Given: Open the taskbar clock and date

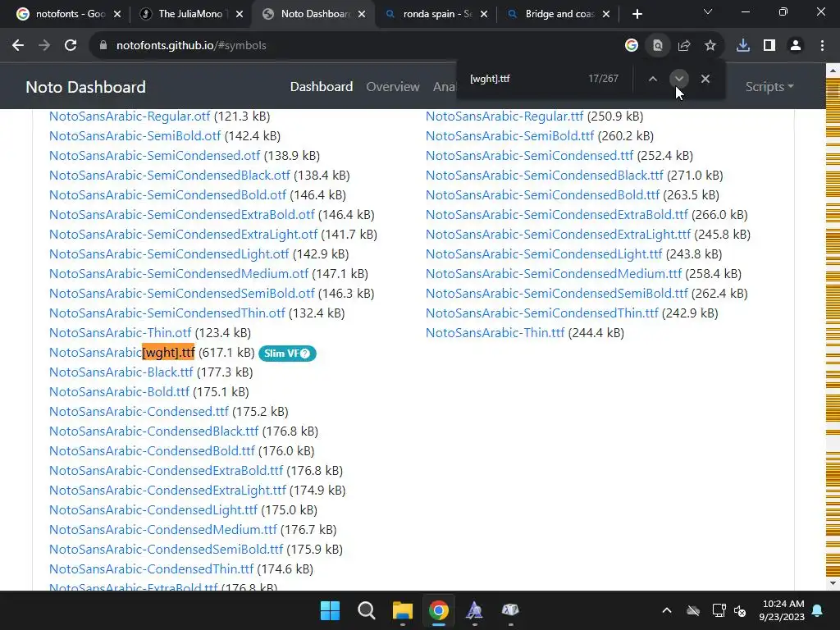Looking at the screenshot, I should [x=782, y=610].
